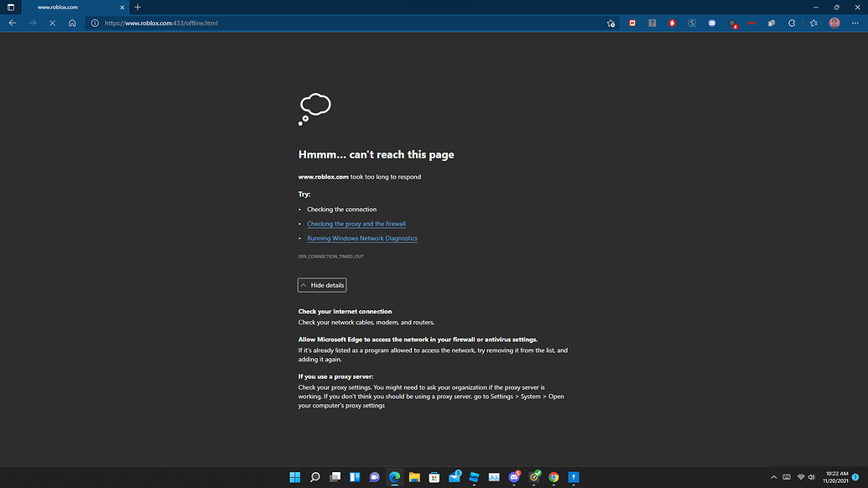868x488 pixels.
Task: Stop loading the page
Action: (x=52, y=23)
